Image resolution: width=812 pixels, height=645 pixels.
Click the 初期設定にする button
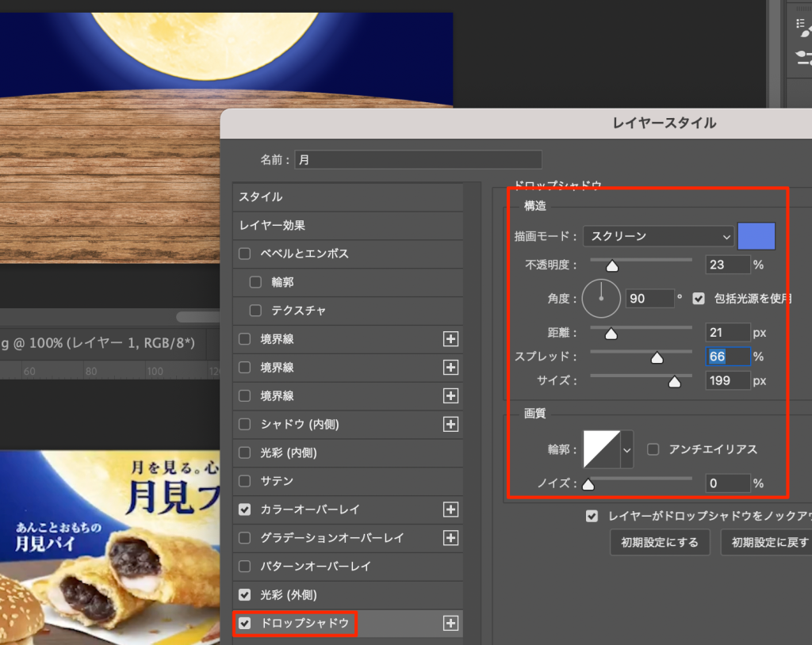[x=660, y=543]
